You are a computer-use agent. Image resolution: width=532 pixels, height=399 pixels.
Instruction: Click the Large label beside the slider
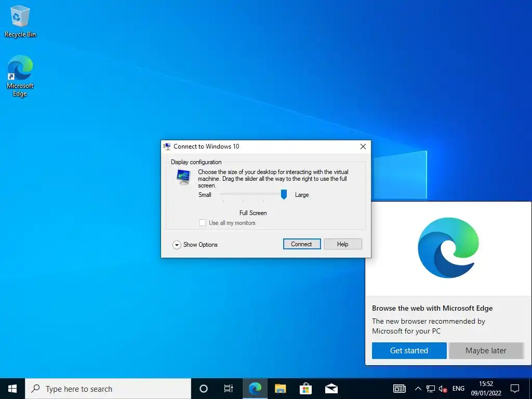tap(302, 195)
